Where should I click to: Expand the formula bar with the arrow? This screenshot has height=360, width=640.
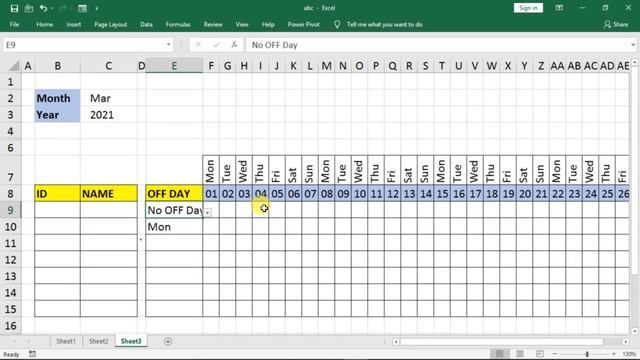pos(633,45)
